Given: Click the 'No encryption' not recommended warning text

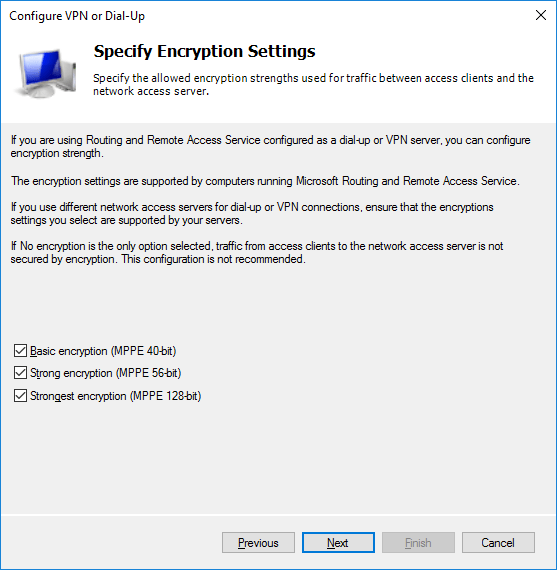Looking at the screenshot, I should click(257, 253).
